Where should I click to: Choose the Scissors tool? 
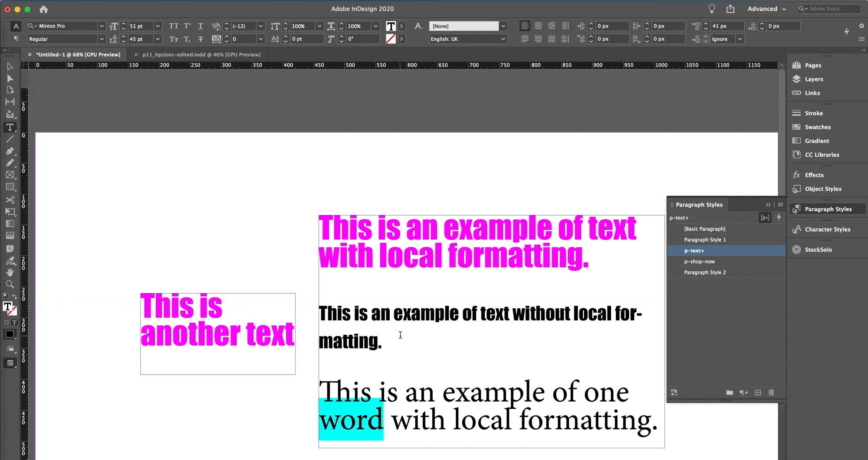point(10,200)
